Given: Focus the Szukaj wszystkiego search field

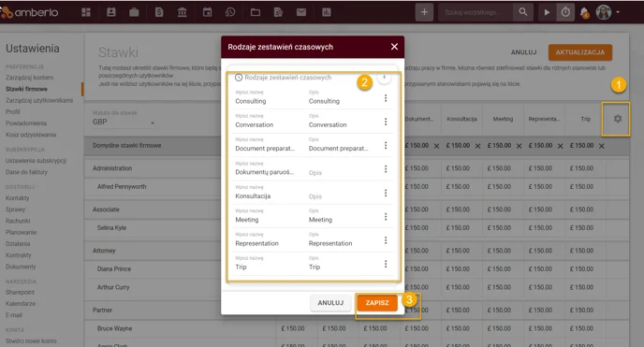Looking at the screenshot, I should (x=476, y=12).
